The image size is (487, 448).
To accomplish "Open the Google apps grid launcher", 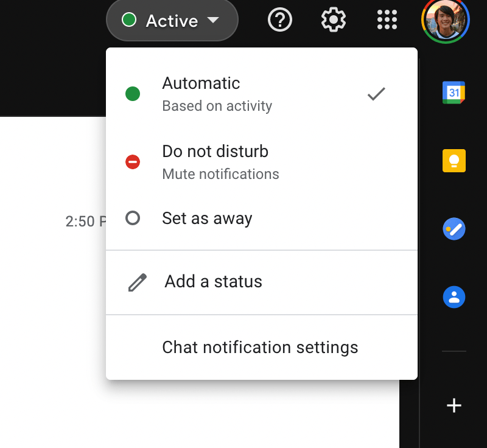I will (387, 20).
